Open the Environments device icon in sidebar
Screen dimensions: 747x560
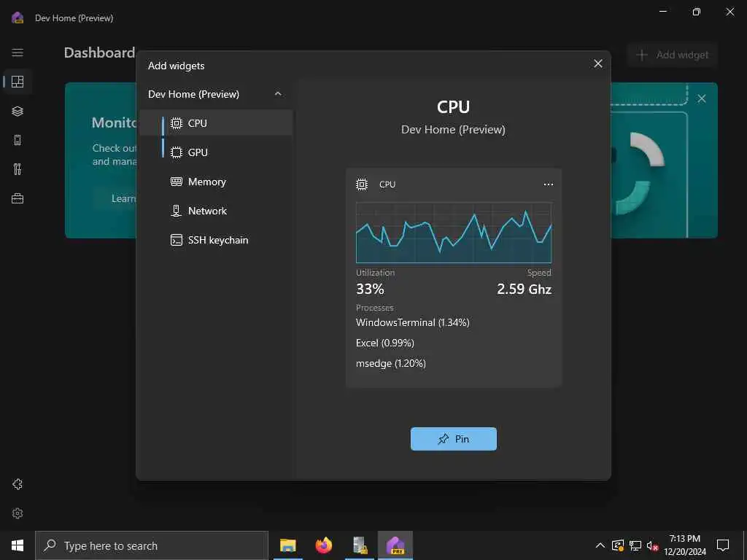[18, 140]
